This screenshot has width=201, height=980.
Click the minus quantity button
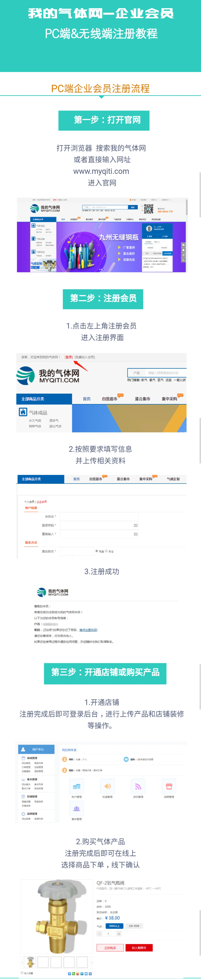[100, 934]
